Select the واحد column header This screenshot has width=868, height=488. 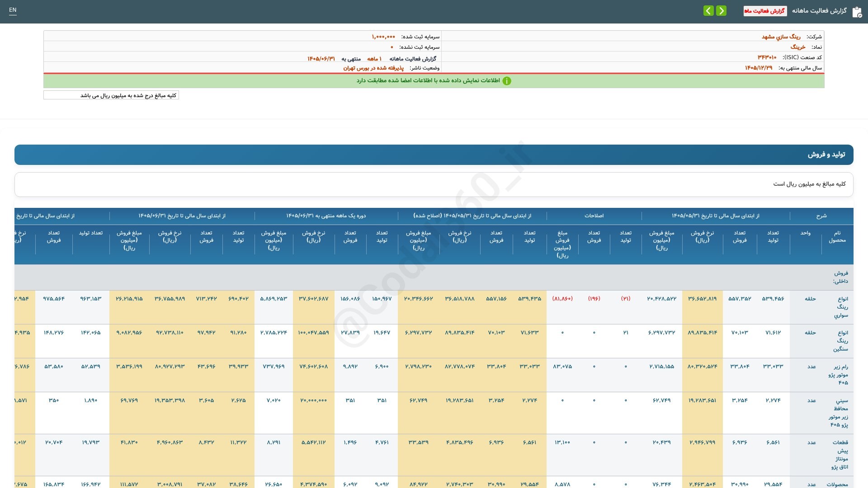806,233
